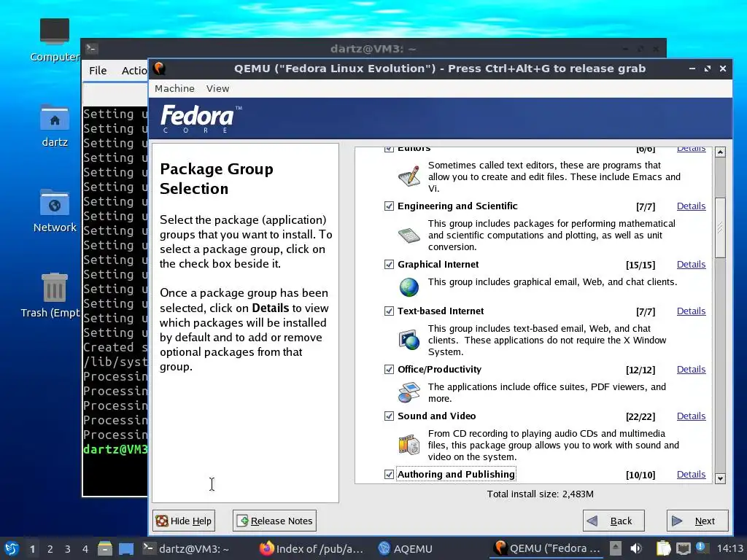This screenshot has width=747, height=560.
Task: Click the show desktop taskbar icon
Action: click(x=126, y=548)
